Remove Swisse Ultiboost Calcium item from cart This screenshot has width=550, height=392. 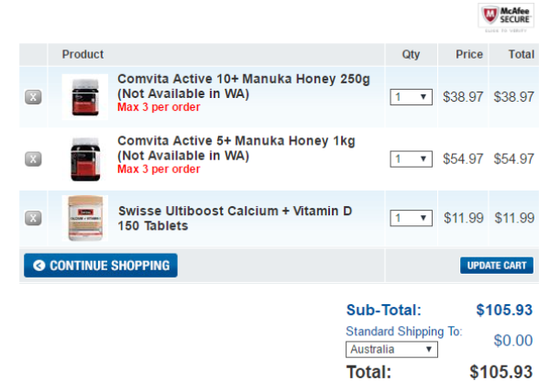click(33, 218)
